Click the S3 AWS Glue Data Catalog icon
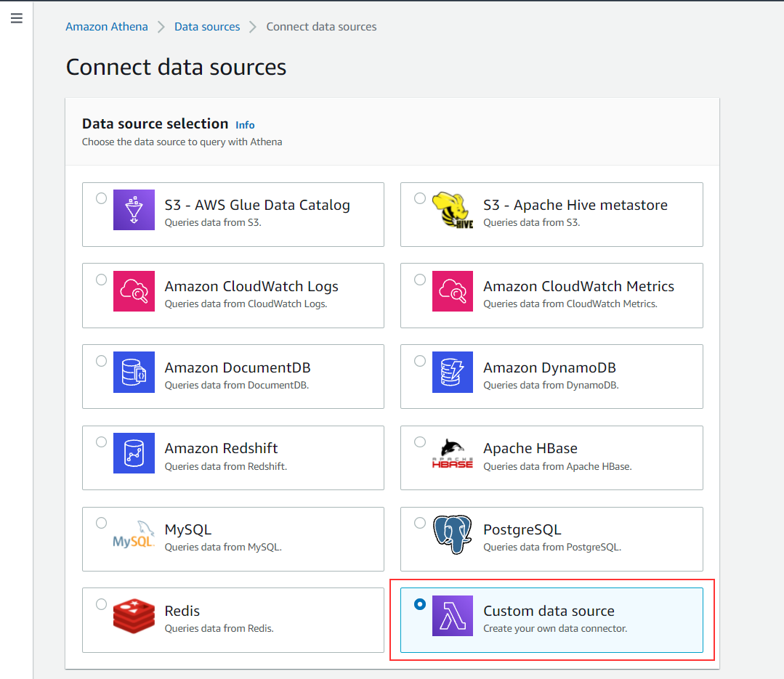This screenshot has height=679, width=784. click(134, 210)
